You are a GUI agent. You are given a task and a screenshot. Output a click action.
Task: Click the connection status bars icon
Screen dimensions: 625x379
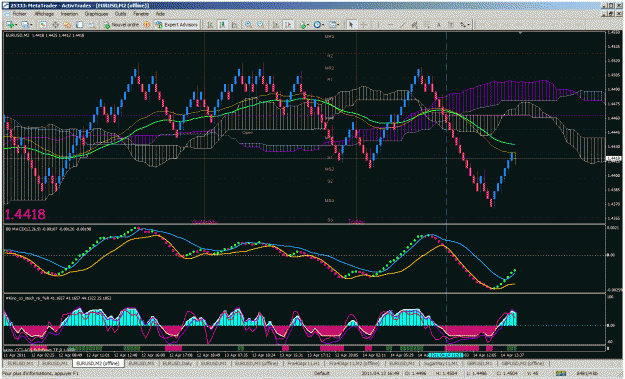pos(561,374)
